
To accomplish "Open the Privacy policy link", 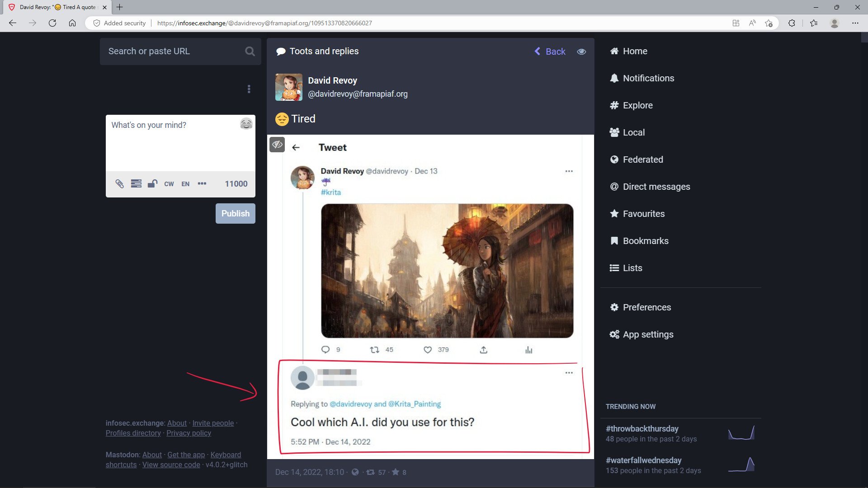I will pyautogui.click(x=189, y=433).
